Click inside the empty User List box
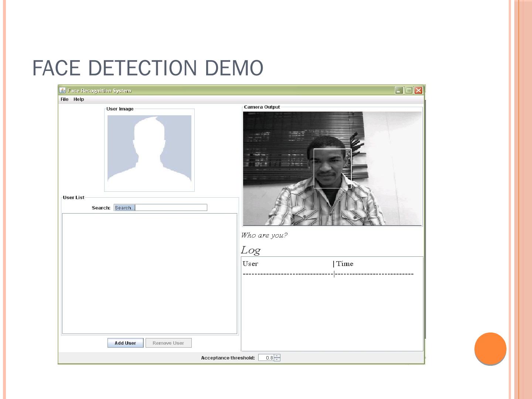This screenshot has width=532, height=399. 149,273
